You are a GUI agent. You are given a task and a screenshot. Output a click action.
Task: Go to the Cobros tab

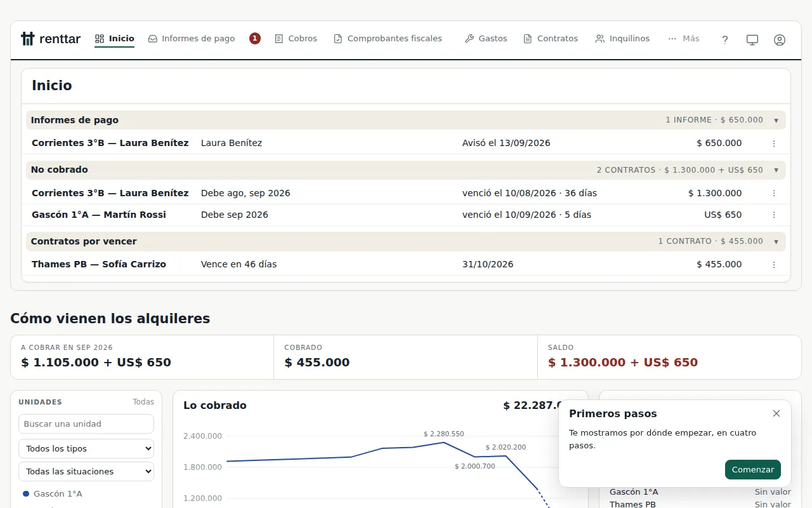296,39
